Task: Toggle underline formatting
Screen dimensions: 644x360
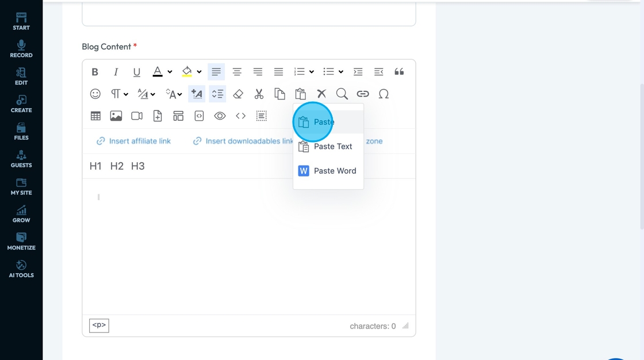Action: point(137,72)
